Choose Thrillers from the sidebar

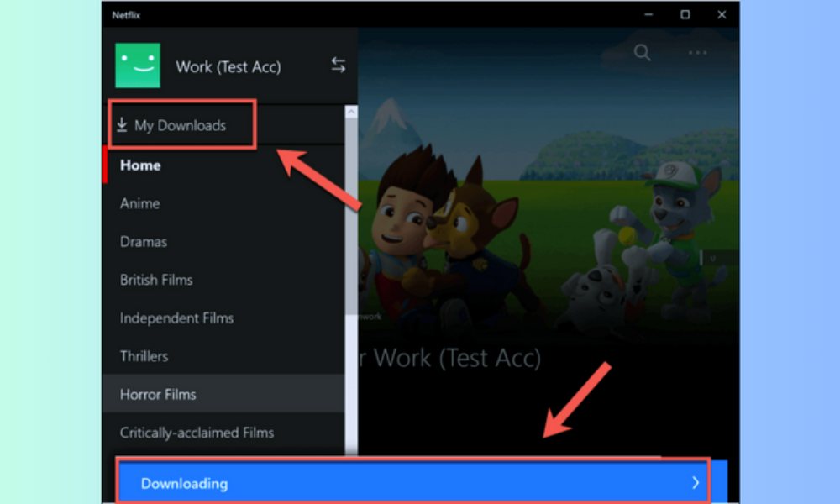coord(144,356)
